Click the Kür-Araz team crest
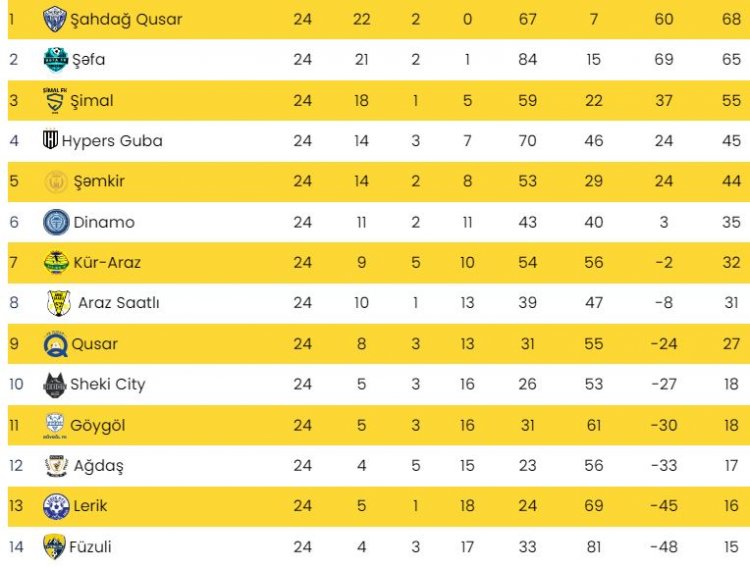This screenshot has width=750, height=568. tap(56, 262)
